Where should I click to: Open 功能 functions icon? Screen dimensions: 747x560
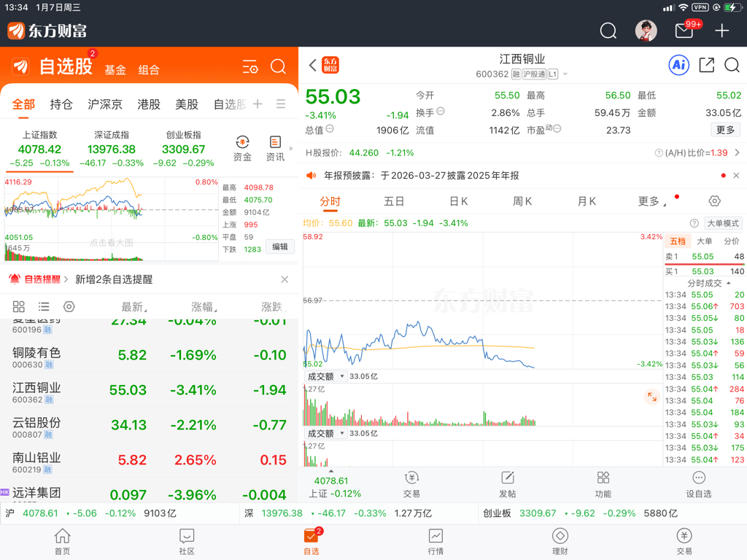point(603,485)
